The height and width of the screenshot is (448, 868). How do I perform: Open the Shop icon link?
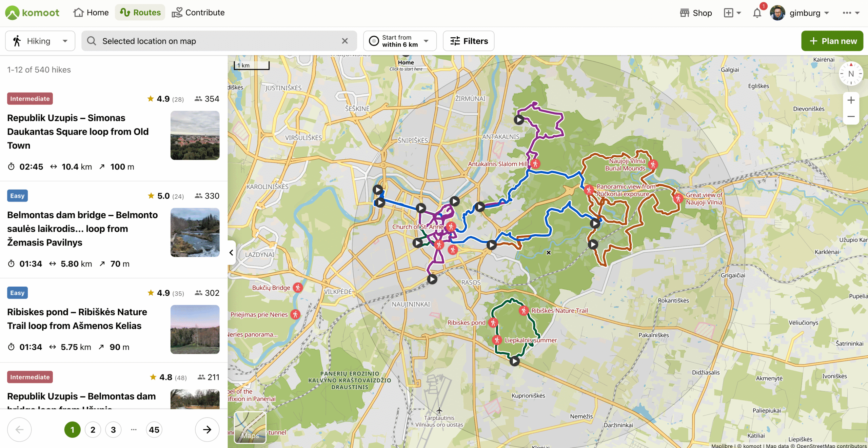[x=696, y=13]
